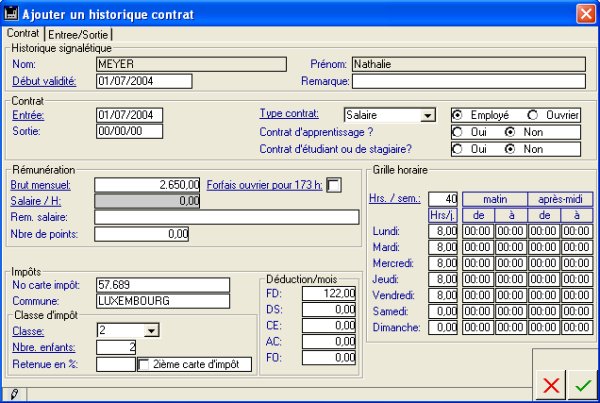Click the window title bar app icon
The height and width of the screenshot is (403, 600).
point(11,13)
